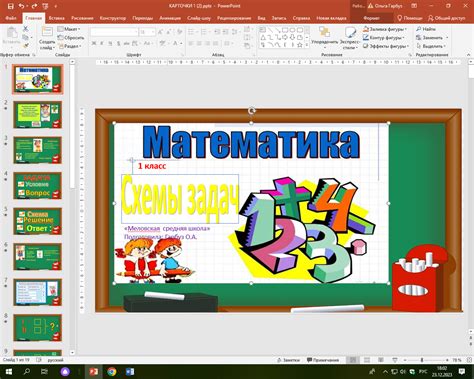474x379 pixels.
Task: Click the font color letter A
Action: pos(175,44)
